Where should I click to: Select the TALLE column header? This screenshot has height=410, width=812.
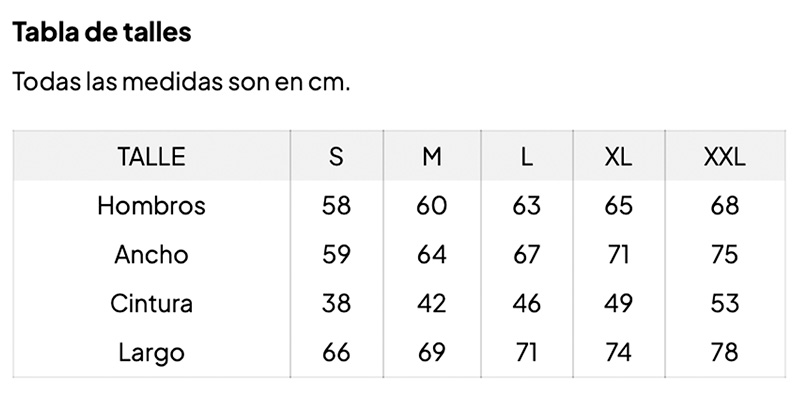coord(151,156)
